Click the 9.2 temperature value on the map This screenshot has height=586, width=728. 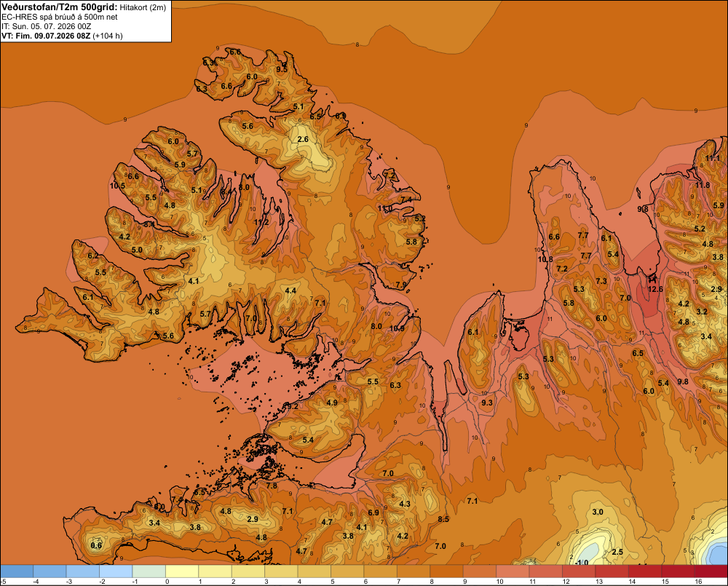tap(293, 406)
